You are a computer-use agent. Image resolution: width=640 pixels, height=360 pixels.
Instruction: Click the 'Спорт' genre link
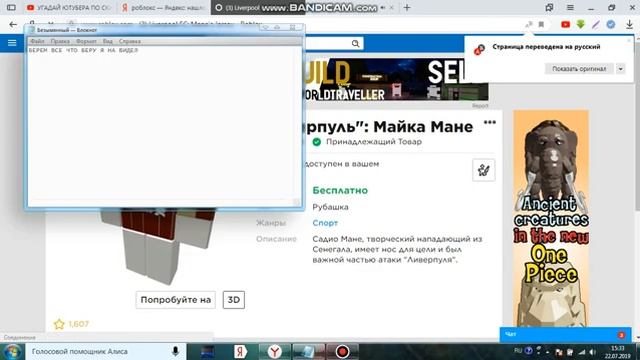(325, 223)
